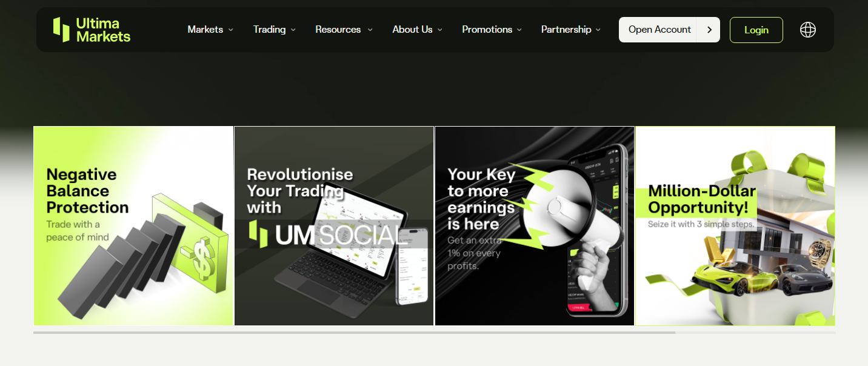Click the Login button
This screenshot has height=366, width=868.
point(756,30)
